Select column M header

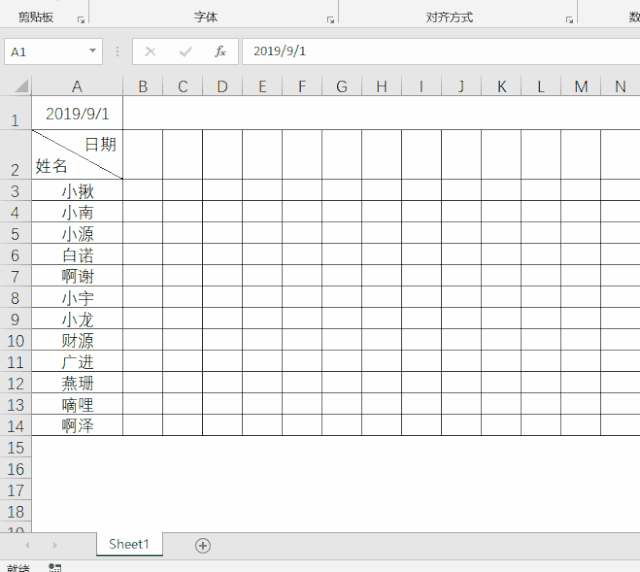pyautogui.click(x=581, y=87)
